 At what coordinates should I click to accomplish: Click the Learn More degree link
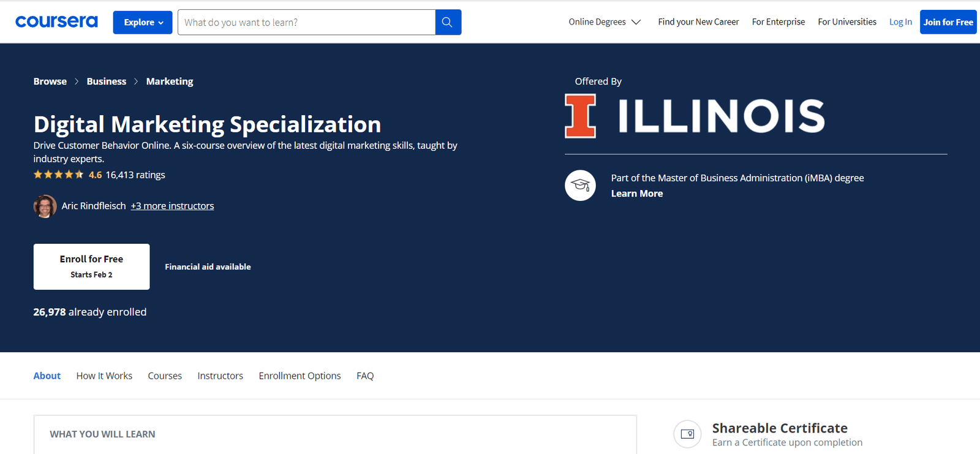pos(637,194)
